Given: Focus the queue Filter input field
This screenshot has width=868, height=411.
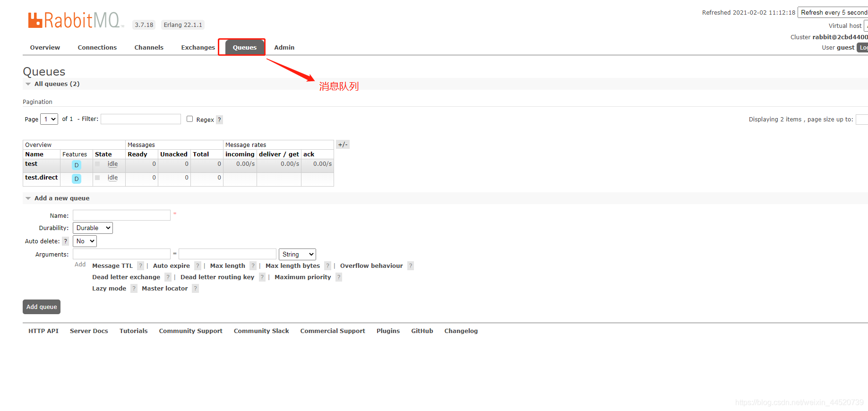Looking at the screenshot, I should [x=141, y=119].
